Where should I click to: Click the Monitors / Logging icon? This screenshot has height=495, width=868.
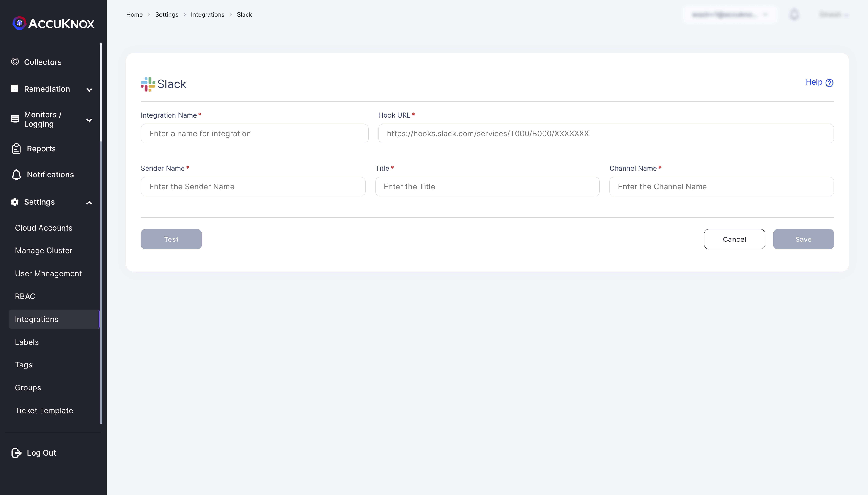(x=15, y=119)
